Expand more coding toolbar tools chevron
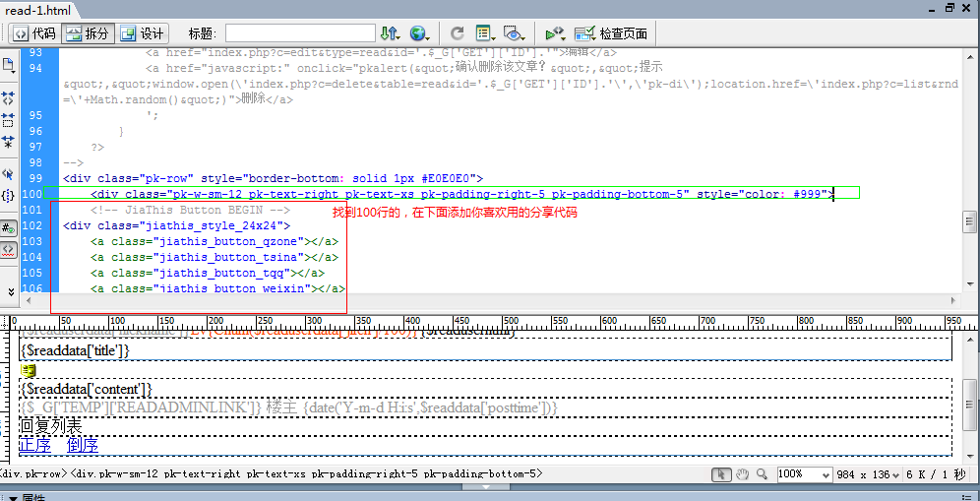 point(10,291)
